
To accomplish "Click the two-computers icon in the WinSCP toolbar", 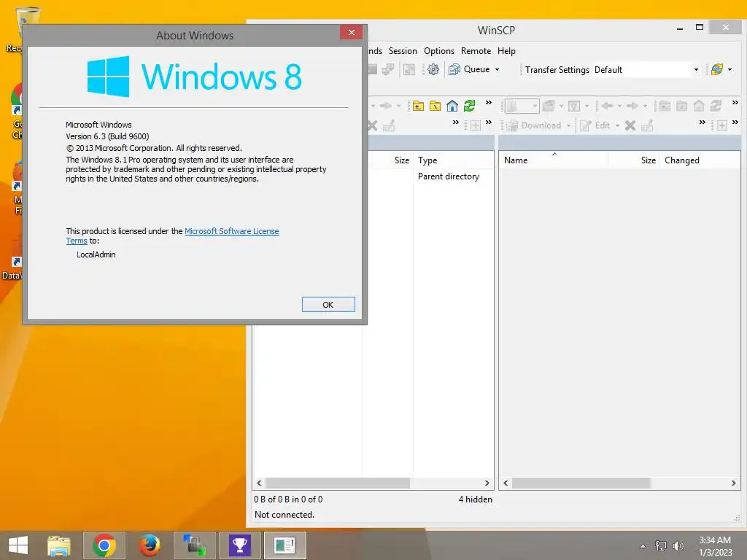I will coord(388,69).
